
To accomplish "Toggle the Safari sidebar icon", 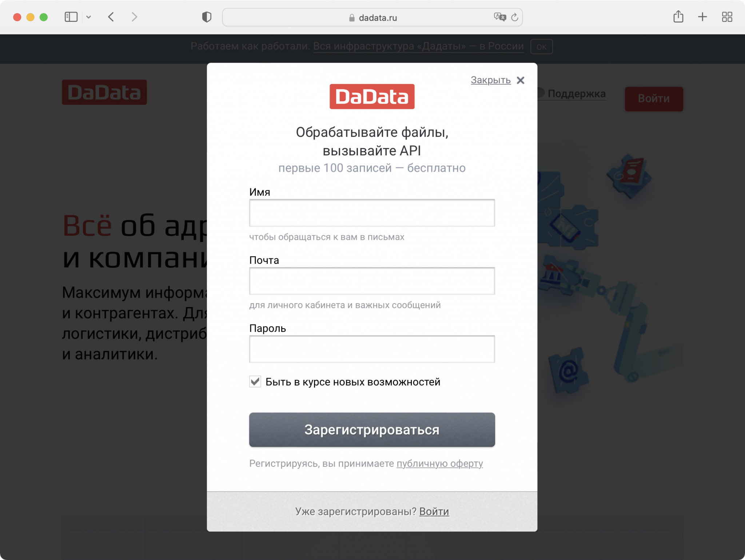I will (71, 17).
